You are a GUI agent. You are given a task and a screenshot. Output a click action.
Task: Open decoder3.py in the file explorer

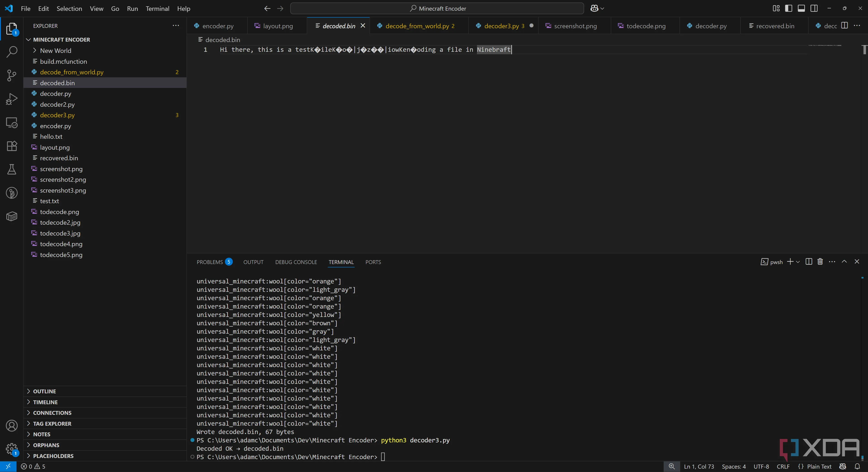105,115
